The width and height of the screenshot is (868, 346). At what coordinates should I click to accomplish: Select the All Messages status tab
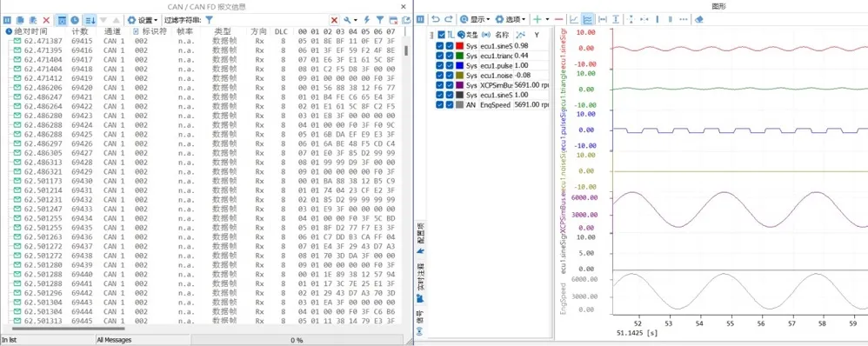114,340
